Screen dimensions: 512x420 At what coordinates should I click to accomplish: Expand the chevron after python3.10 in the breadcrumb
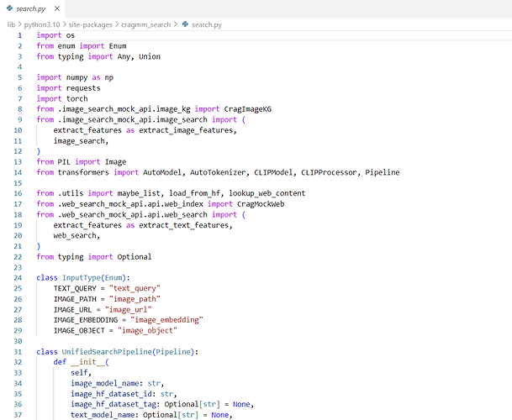coord(65,24)
